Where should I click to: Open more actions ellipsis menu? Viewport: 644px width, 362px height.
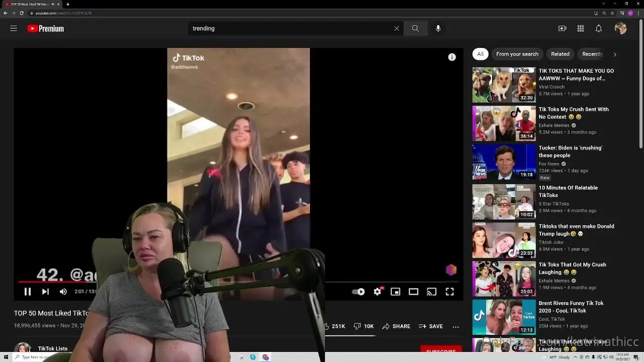(456, 326)
